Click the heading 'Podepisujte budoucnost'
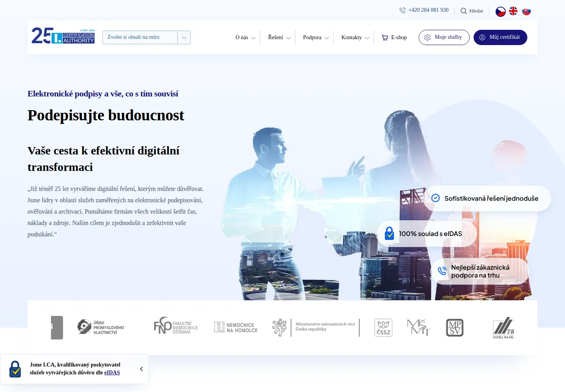This screenshot has width=565, height=392. pos(106,115)
